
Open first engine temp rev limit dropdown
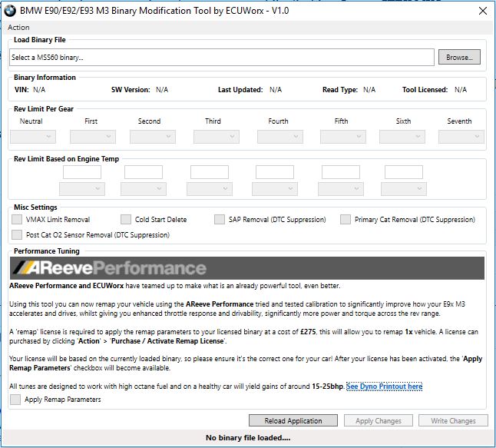[x=82, y=189]
